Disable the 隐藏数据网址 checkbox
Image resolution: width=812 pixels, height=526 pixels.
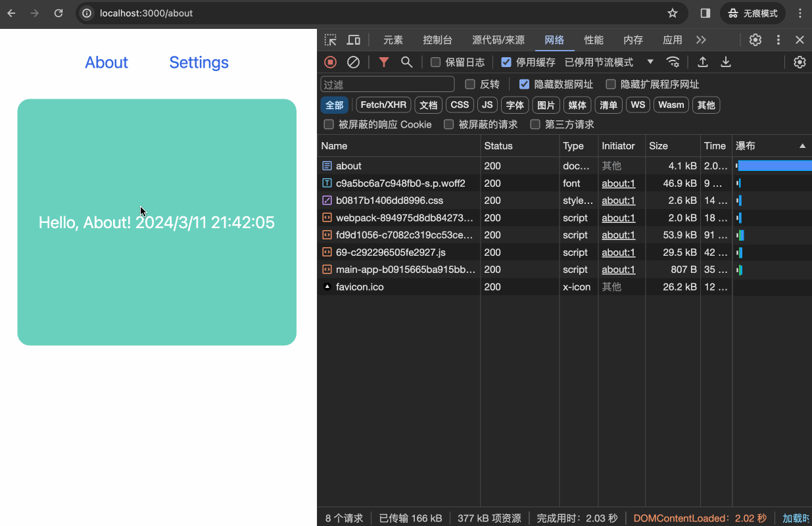(x=524, y=84)
